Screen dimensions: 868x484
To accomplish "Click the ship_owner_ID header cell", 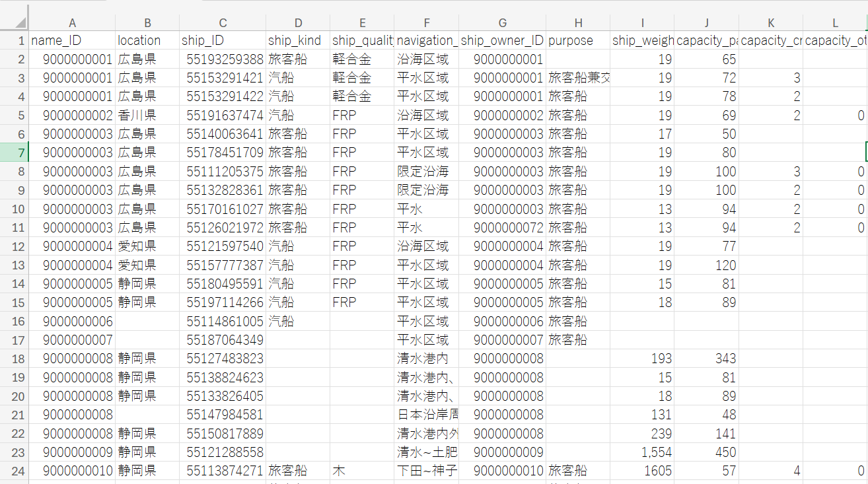I will coord(503,40).
